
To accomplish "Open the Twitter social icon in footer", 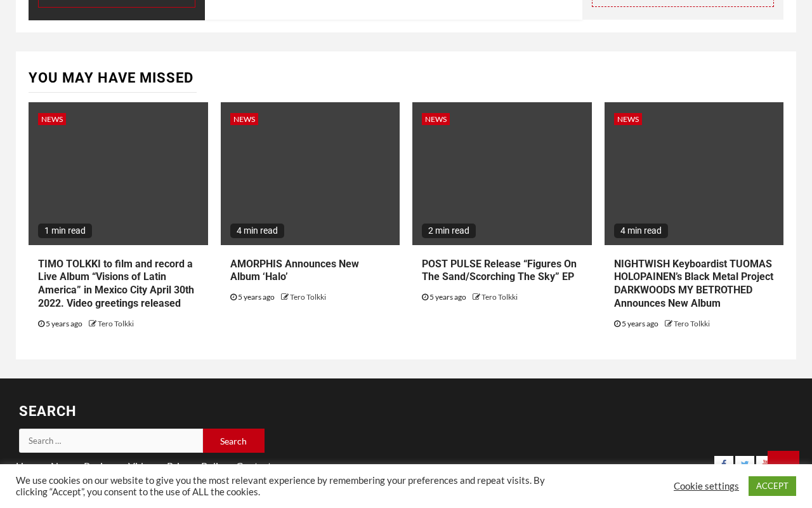I will click(745, 461).
